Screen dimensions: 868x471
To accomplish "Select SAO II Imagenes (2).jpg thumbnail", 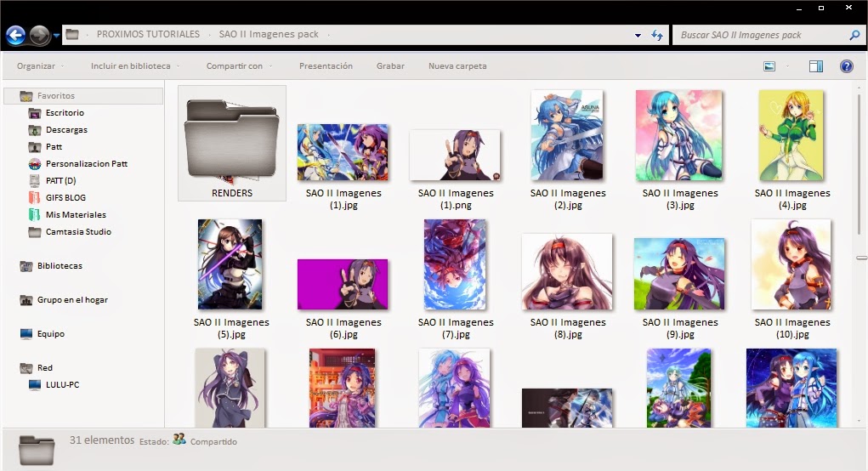I will 567,135.
